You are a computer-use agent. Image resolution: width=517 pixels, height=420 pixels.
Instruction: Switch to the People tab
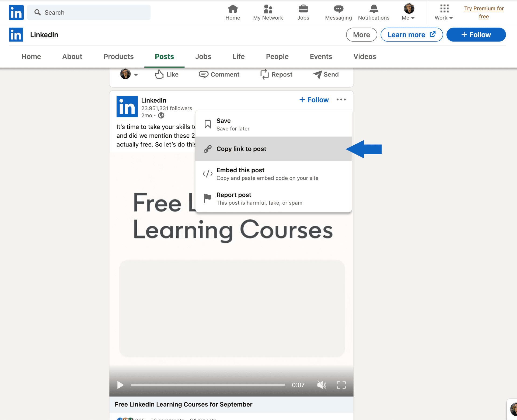pyautogui.click(x=277, y=57)
